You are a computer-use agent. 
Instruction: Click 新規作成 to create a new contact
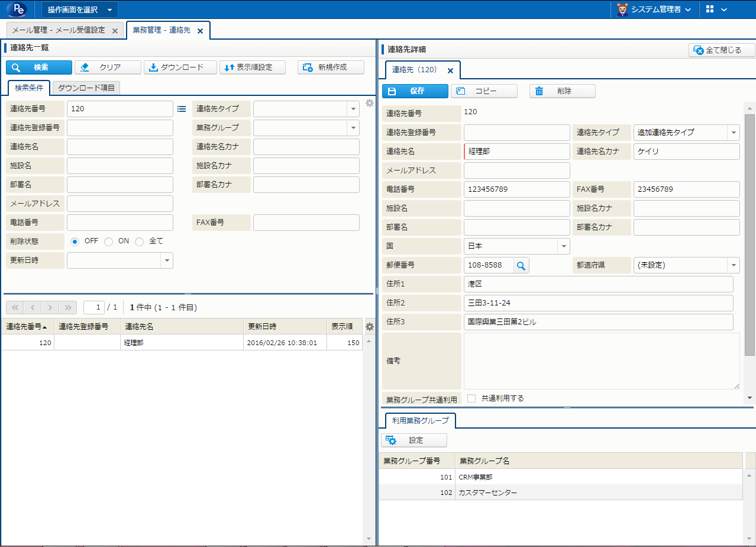pos(331,67)
